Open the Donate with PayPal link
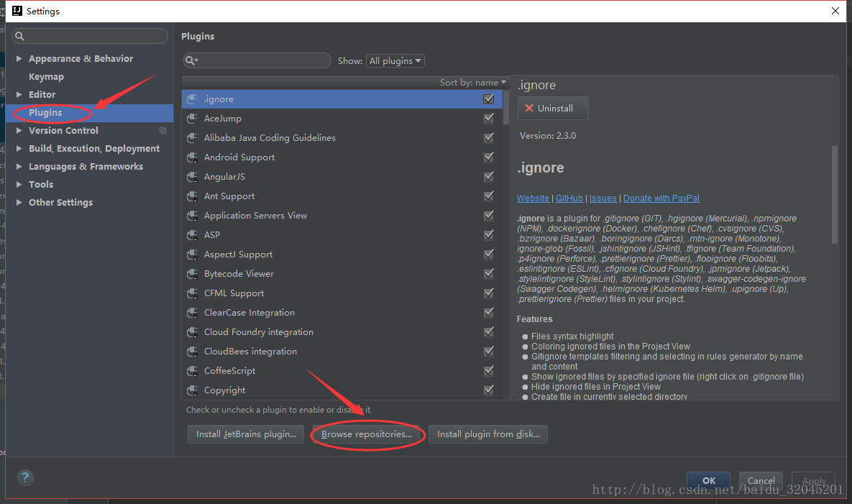The height and width of the screenshot is (504, 852). 661,198
